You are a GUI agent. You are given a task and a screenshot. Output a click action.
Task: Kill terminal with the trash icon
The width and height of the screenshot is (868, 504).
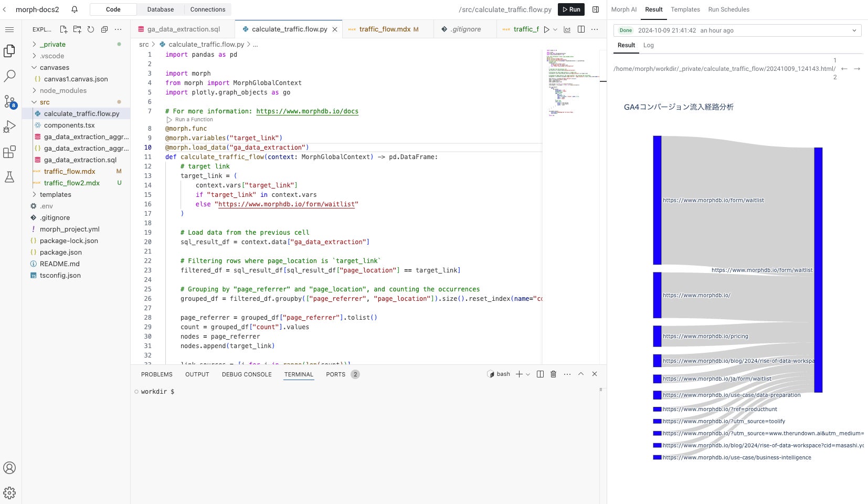point(553,374)
